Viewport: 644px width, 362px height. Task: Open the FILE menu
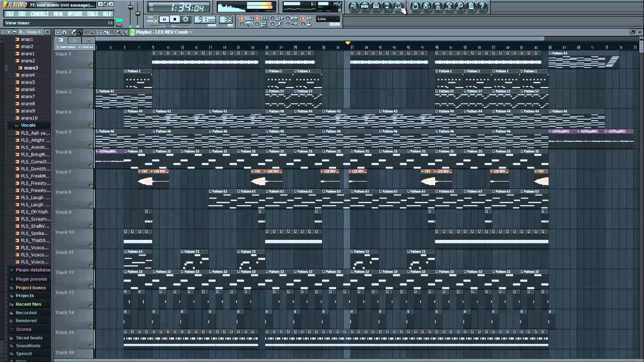coord(10,14)
